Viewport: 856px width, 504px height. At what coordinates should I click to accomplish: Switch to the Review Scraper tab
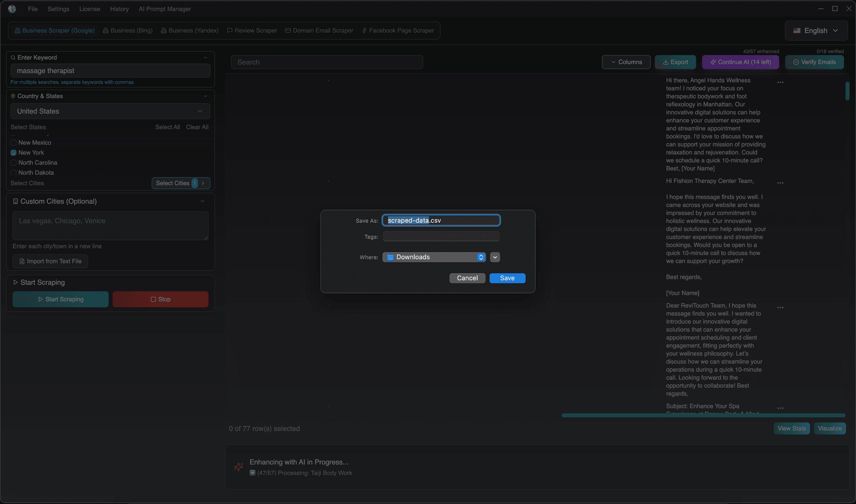coord(252,30)
